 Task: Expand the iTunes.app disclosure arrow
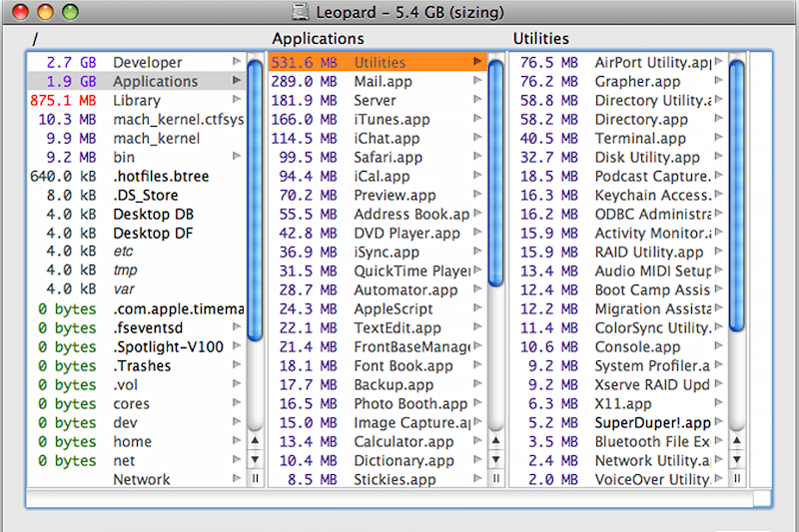point(477,119)
